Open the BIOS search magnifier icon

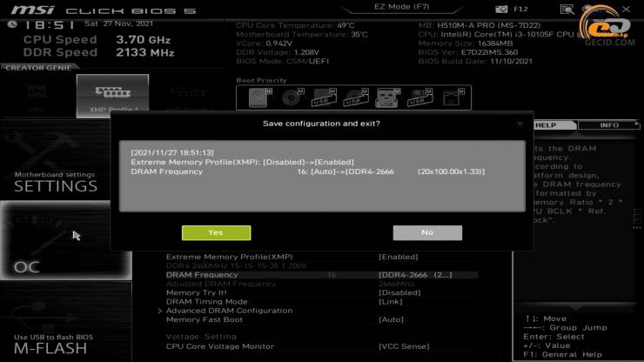(x=567, y=9)
